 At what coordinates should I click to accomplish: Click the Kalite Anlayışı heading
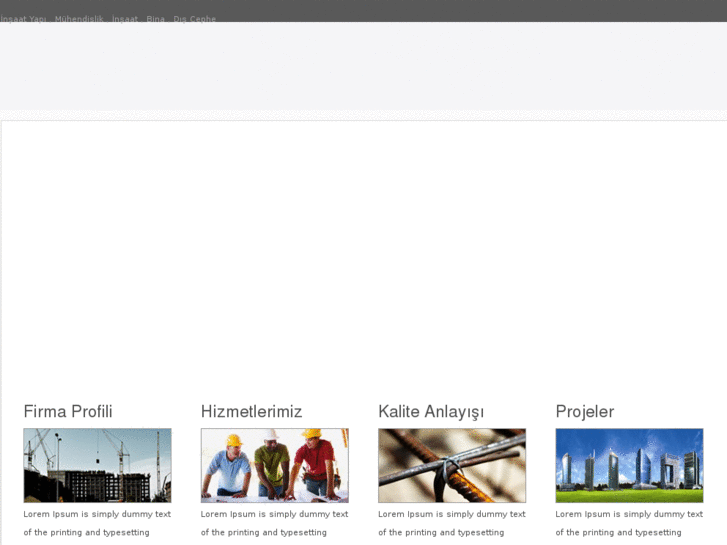[431, 411]
